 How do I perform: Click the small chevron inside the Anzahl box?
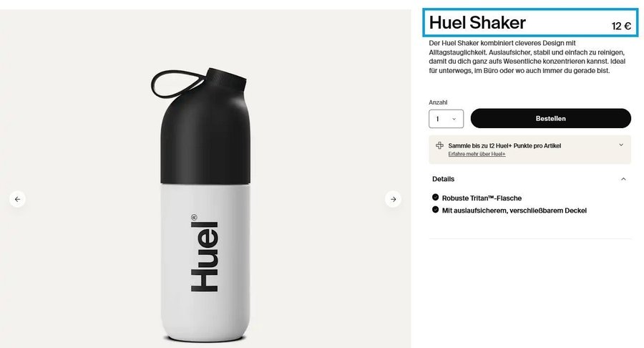pyautogui.click(x=454, y=119)
